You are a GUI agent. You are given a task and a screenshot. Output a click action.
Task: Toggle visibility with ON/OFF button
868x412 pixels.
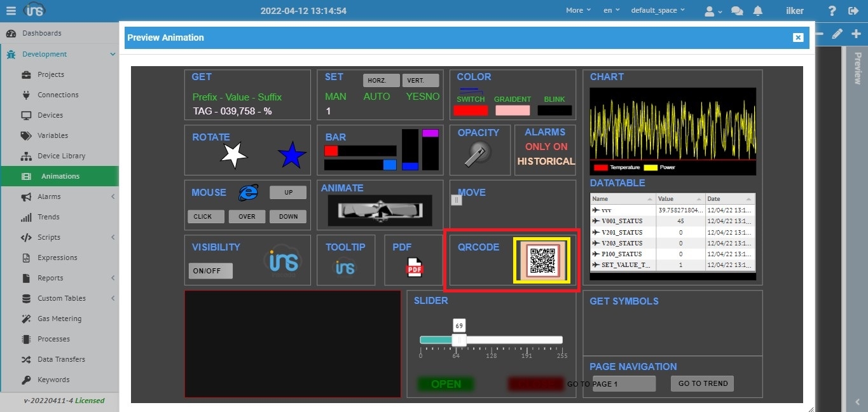pos(210,271)
